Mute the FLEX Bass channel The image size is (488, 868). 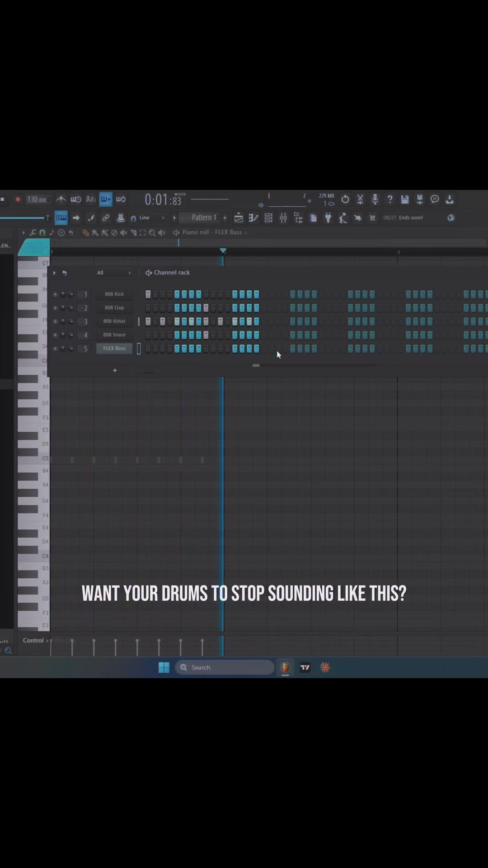(55, 349)
